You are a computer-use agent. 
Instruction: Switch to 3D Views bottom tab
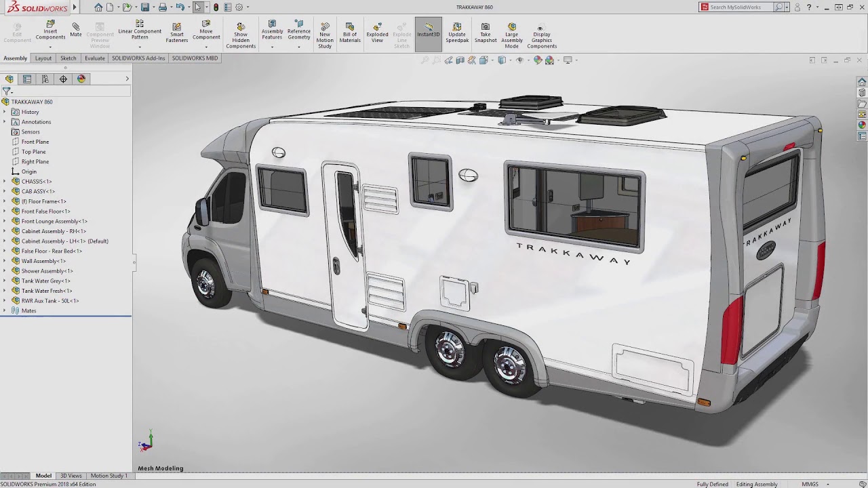tap(71, 476)
